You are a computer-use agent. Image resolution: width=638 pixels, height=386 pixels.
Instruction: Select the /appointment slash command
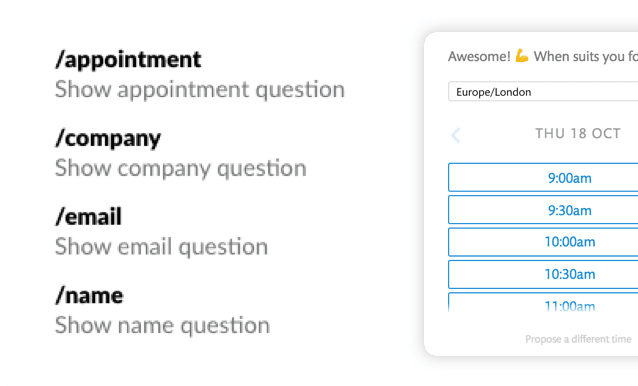coord(128,60)
